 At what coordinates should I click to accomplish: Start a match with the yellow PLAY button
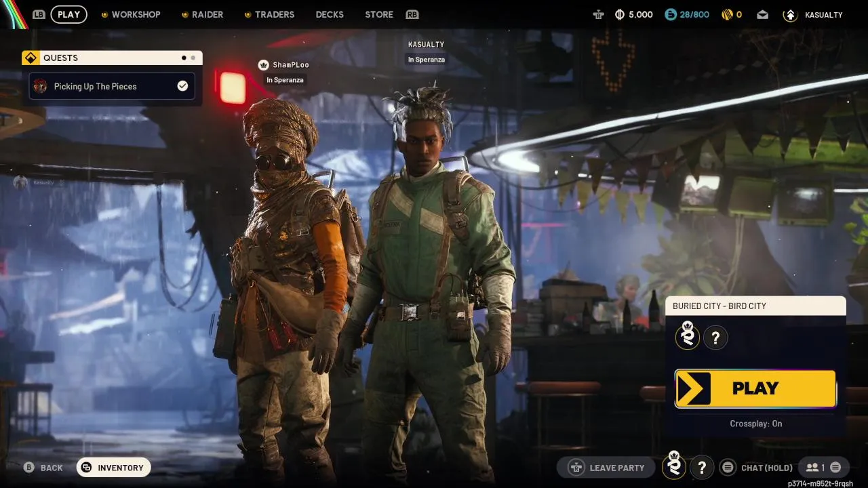[x=755, y=388]
